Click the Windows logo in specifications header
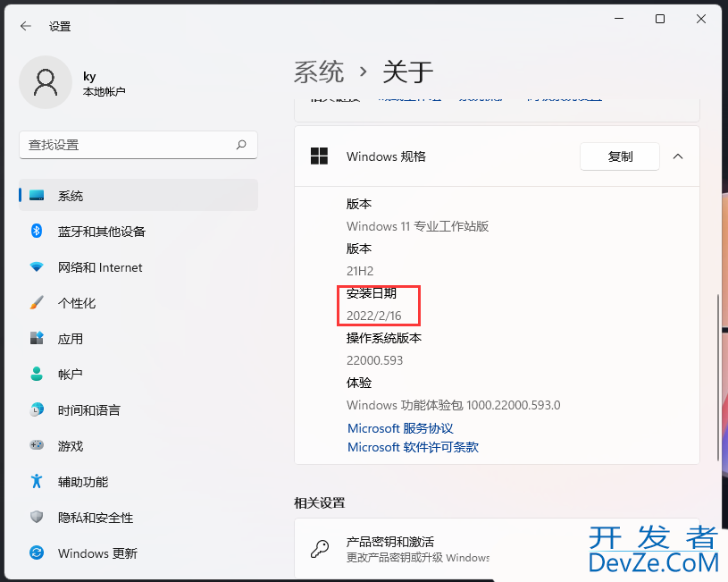The height and width of the screenshot is (582, 728). point(320,156)
